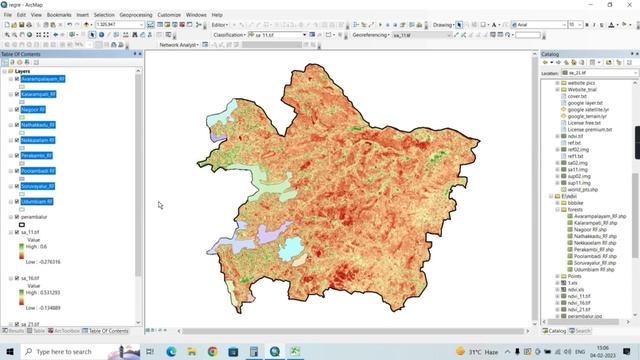Image resolution: width=640 pixels, height=360 pixels.
Task: Open the Network Analyst dropdown menu
Action: 179,45
